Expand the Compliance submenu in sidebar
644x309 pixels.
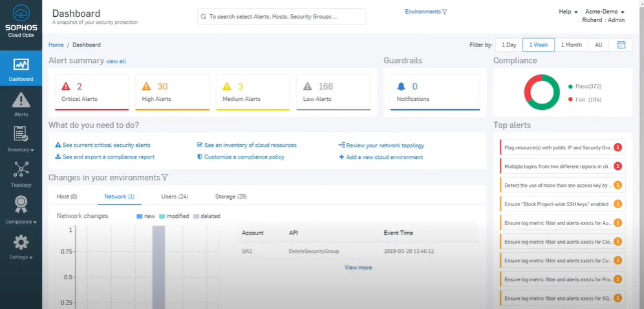pos(21,222)
